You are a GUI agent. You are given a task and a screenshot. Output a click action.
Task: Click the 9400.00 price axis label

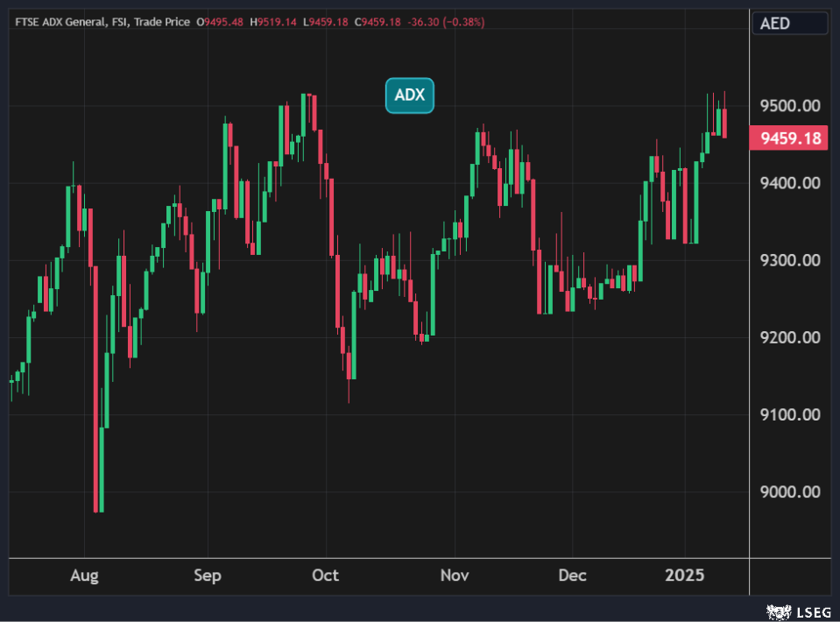pos(790,183)
